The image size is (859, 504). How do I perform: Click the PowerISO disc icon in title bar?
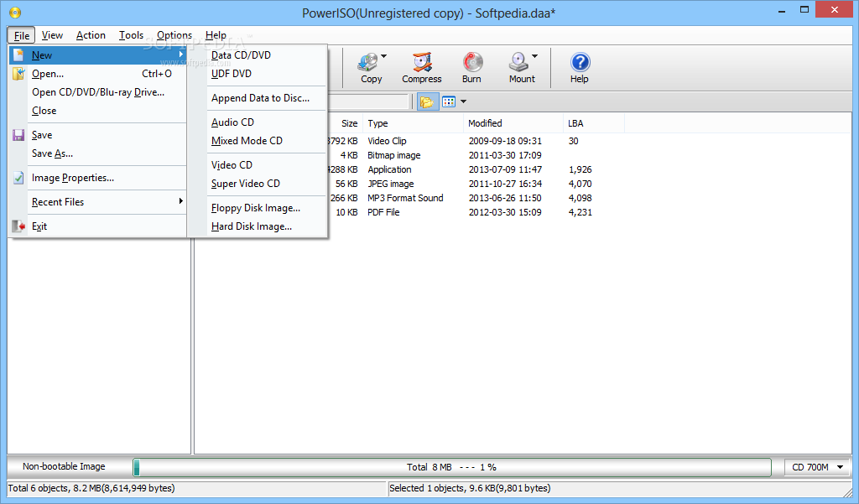15,12
